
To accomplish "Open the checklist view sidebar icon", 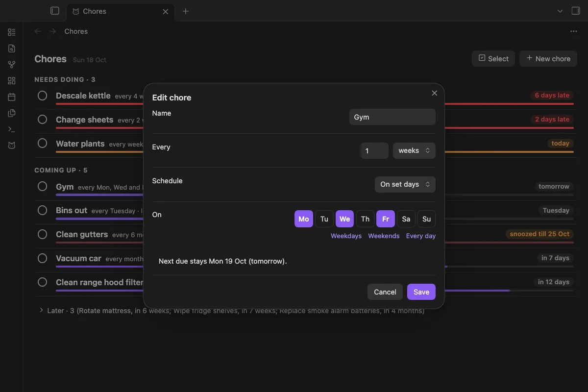I will (x=12, y=32).
